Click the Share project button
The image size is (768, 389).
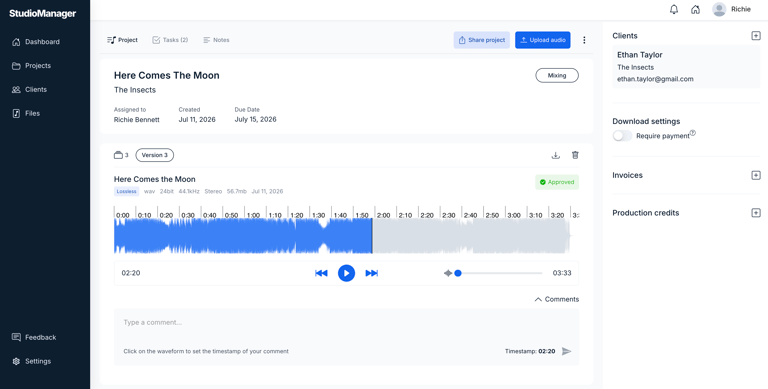point(482,40)
